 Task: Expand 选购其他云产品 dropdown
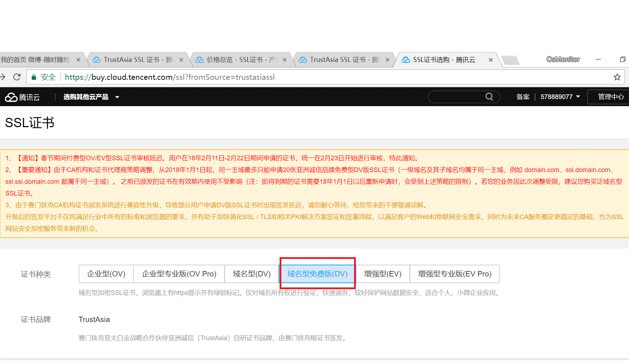[x=91, y=97]
